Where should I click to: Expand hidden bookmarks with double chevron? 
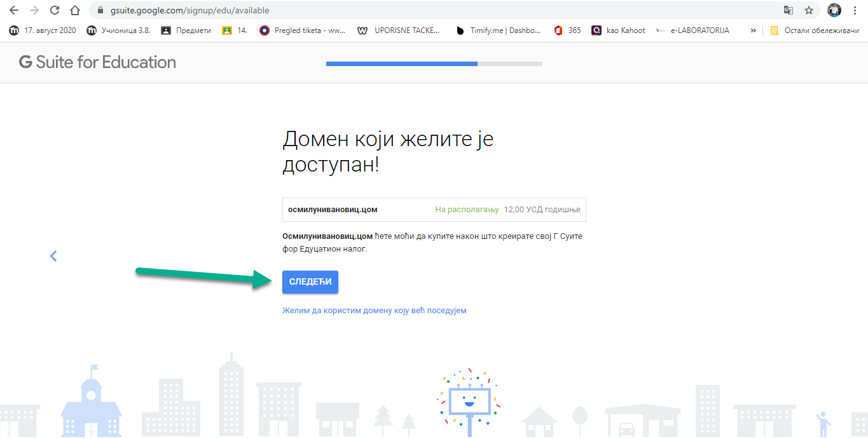(x=754, y=30)
